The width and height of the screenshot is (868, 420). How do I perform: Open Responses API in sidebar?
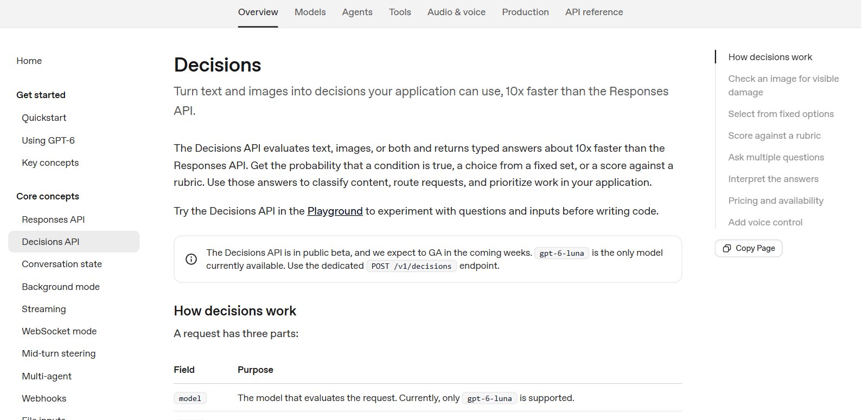point(53,219)
